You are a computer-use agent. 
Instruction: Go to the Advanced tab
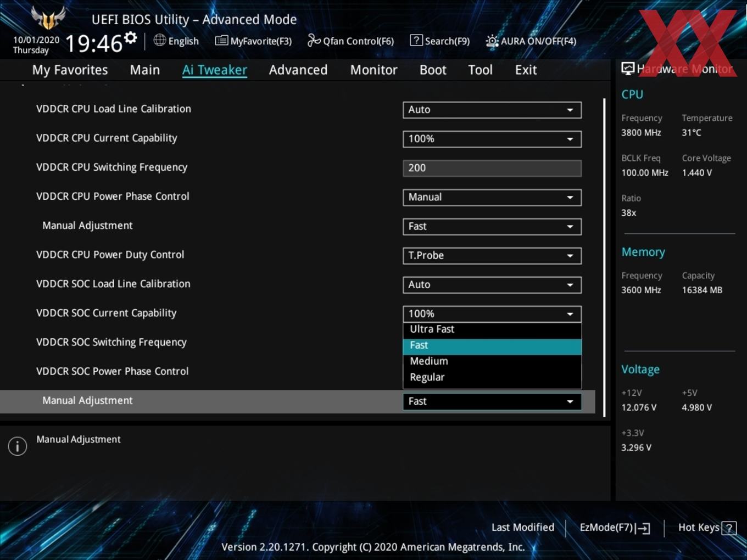[298, 70]
